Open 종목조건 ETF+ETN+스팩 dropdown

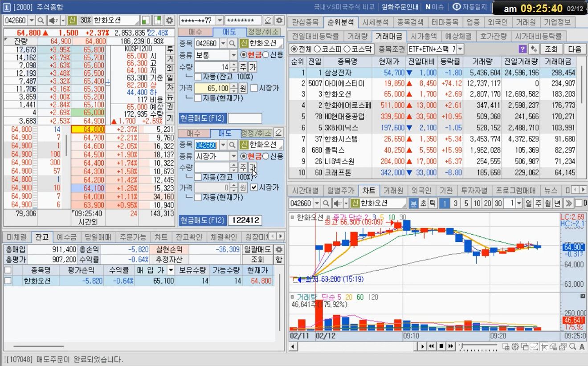[460, 49]
